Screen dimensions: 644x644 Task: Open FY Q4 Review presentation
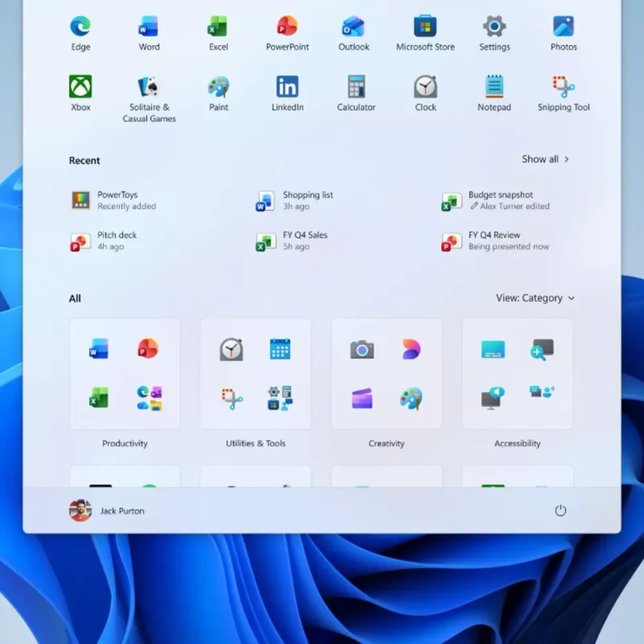pos(495,241)
